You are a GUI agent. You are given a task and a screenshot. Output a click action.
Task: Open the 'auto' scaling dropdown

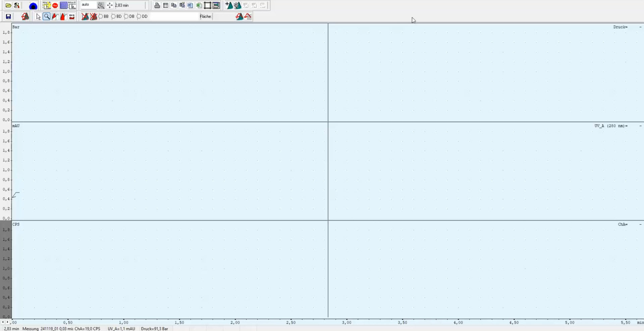(x=88, y=5)
